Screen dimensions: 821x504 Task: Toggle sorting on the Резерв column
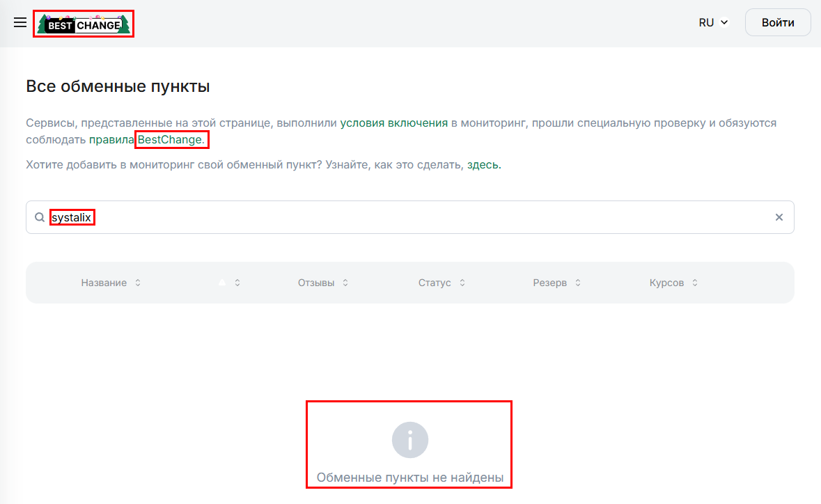(556, 283)
